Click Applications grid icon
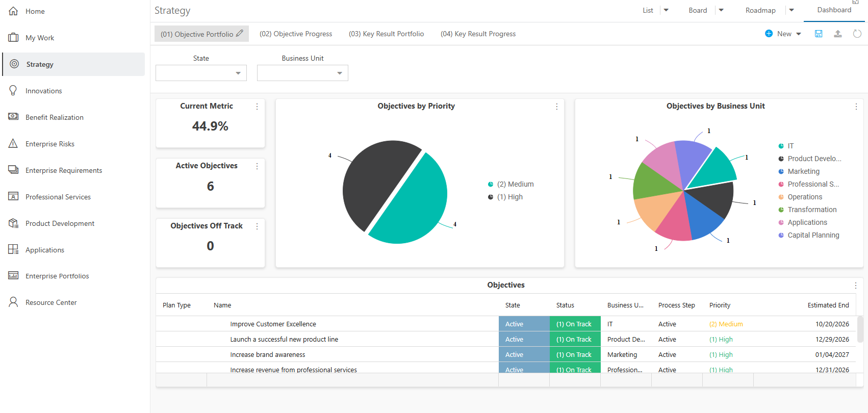The height and width of the screenshot is (413, 868). pos(13,249)
